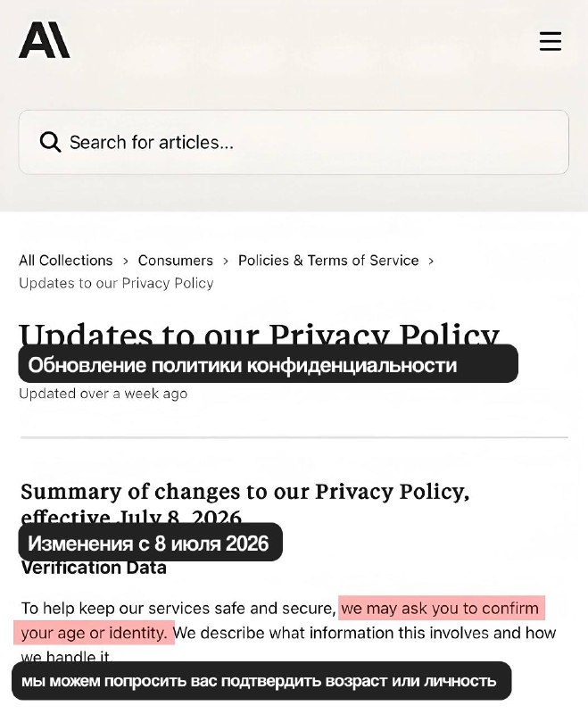This screenshot has height=714, width=588.
Task: Click current breadcrumb 'Updates to our Privacy Policy'
Action: click(116, 283)
